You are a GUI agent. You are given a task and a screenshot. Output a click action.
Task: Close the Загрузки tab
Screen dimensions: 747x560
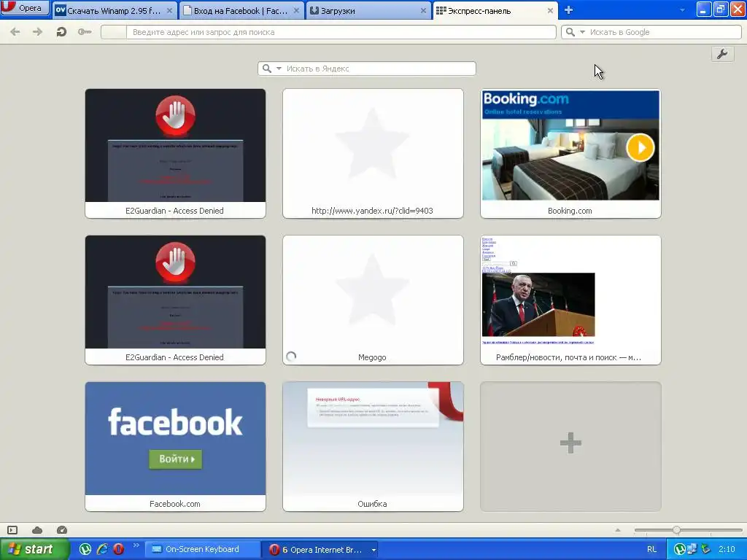point(423,10)
